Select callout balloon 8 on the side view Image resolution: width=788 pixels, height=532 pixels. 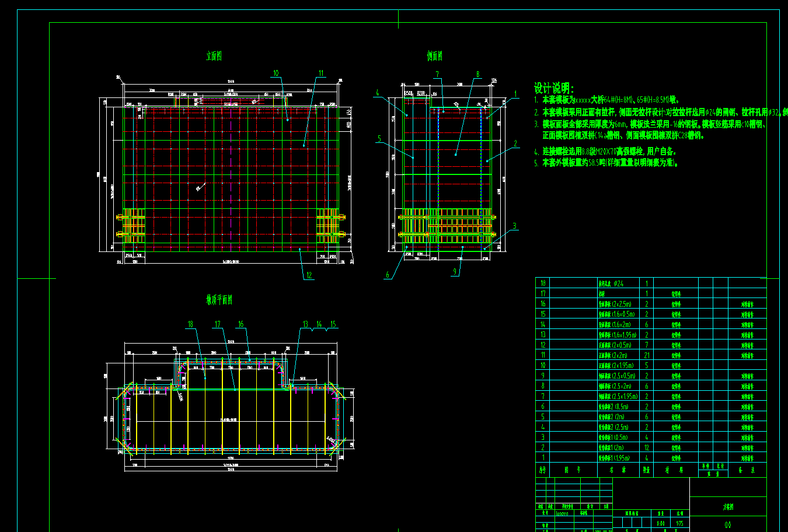(477, 72)
